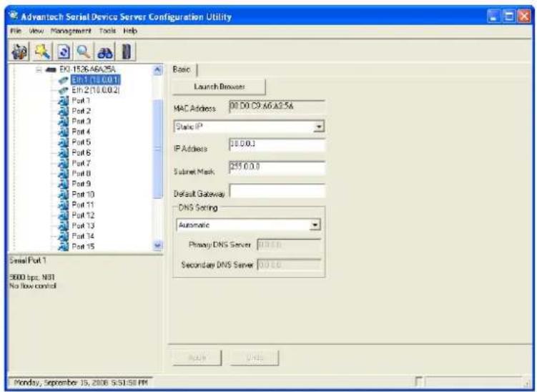Image resolution: width=537 pixels, height=392 pixels.
Task: Click the Port 14 serial icon
Action: click(x=64, y=237)
